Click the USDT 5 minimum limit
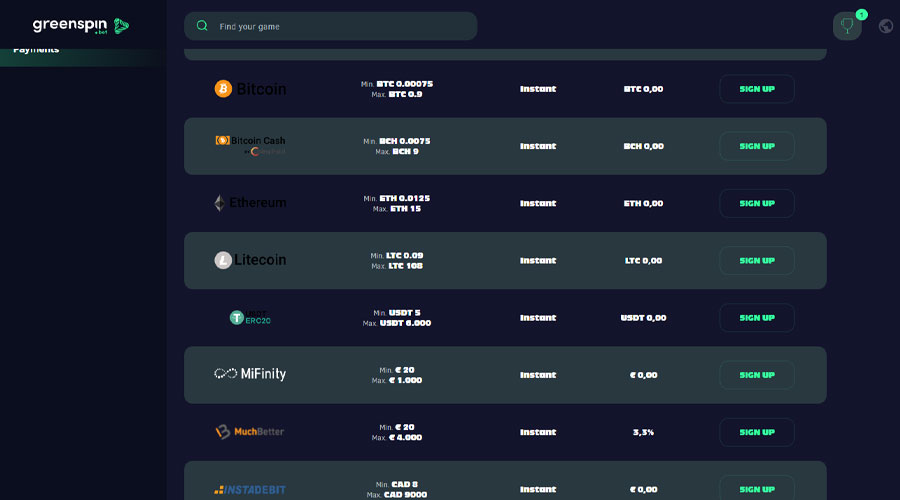The height and width of the screenshot is (500, 900). tap(405, 313)
